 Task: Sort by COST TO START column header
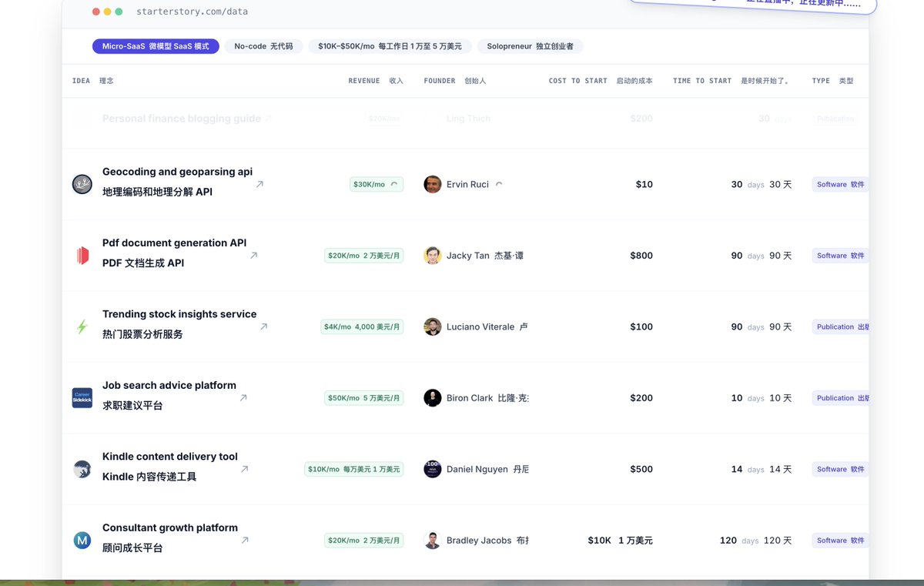click(x=601, y=81)
